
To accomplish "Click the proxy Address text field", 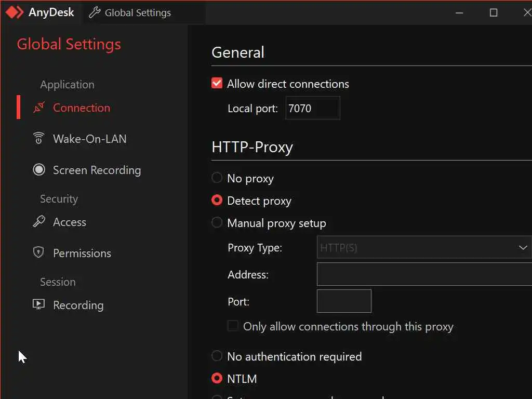I will coord(424,274).
